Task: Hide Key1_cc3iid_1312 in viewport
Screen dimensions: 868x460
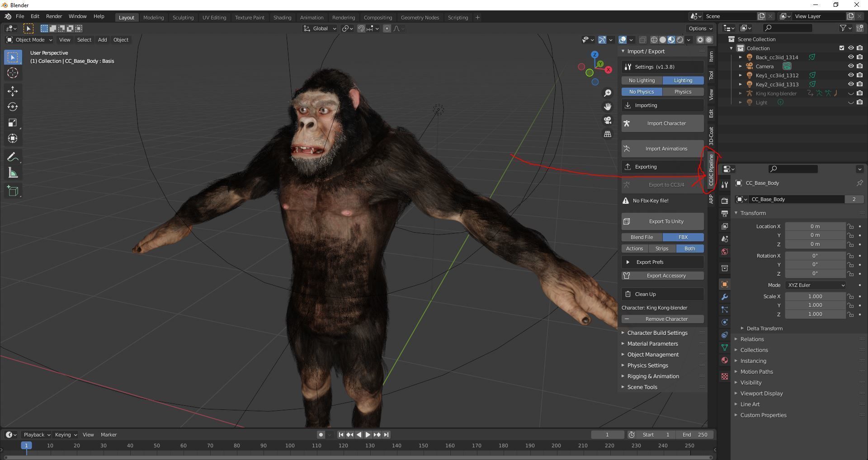Action: tap(850, 75)
